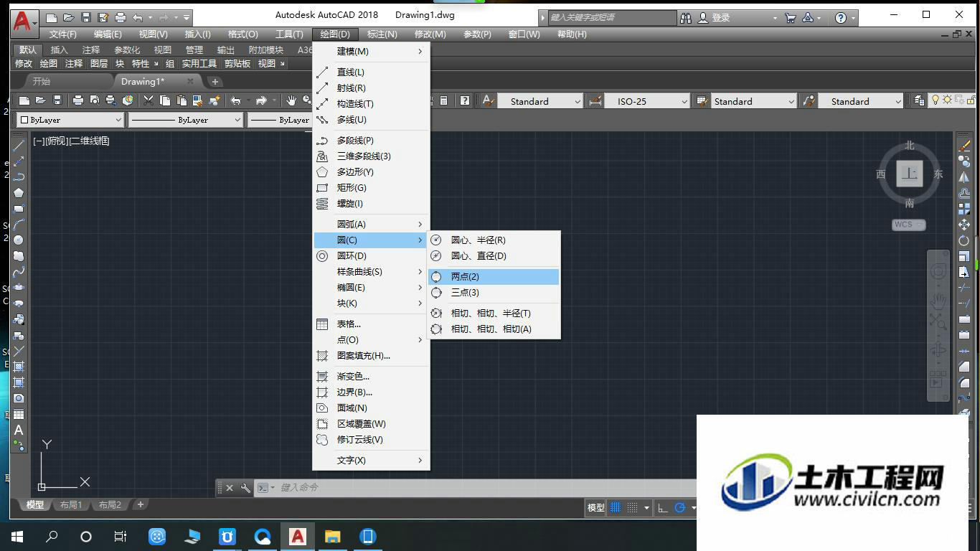Click the Windows taskbar search icon
Image resolution: width=980 pixels, height=551 pixels.
52,536
